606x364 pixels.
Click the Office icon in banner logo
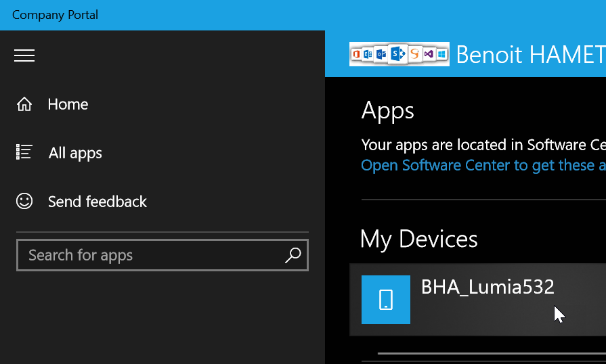pyautogui.click(x=356, y=54)
